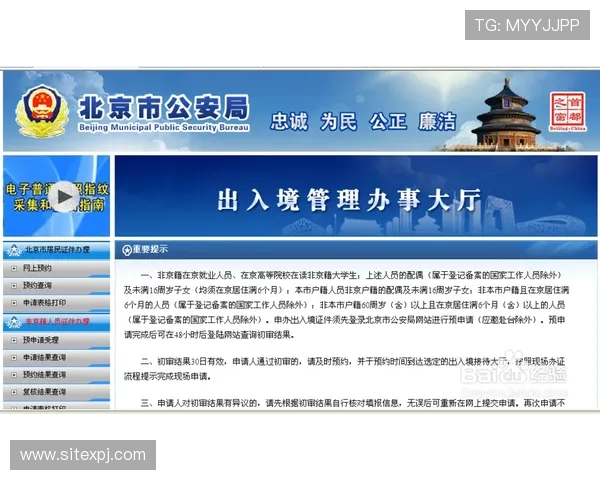Open 预约查询 menu item
Screen dimensions: 600x480
coord(56,286)
